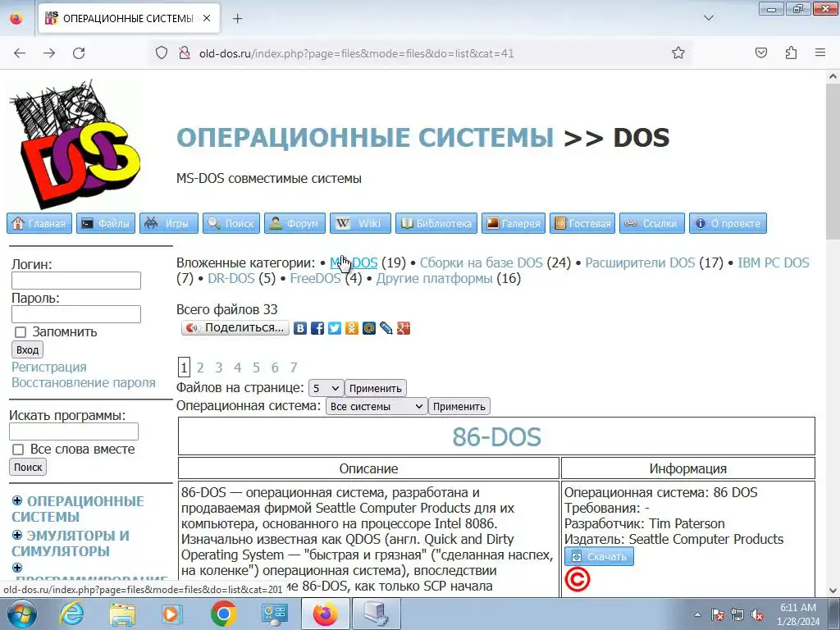Click the Mail.ru share icon
The height and width of the screenshot is (630, 840).
pyautogui.click(x=368, y=328)
